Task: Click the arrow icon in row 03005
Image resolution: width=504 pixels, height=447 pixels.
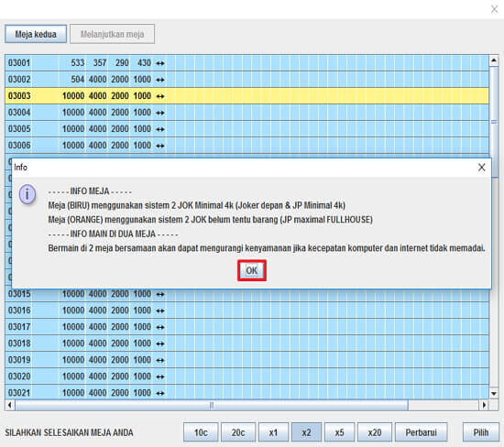Action: pyautogui.click(x=160, y=129)
